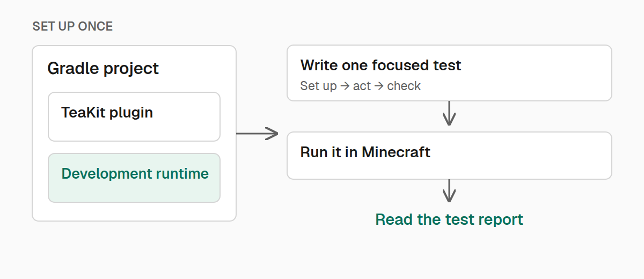This screenshot has width=644, height=279.
Task: Click the Write one focused test heading
Action: coord(380,65)
